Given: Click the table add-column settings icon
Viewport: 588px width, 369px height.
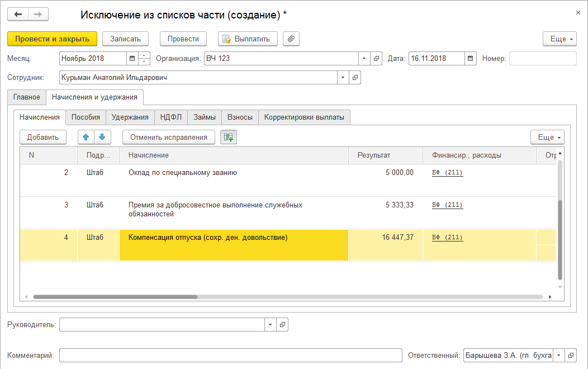Looking at the screenshot, I should click(228, 137).
